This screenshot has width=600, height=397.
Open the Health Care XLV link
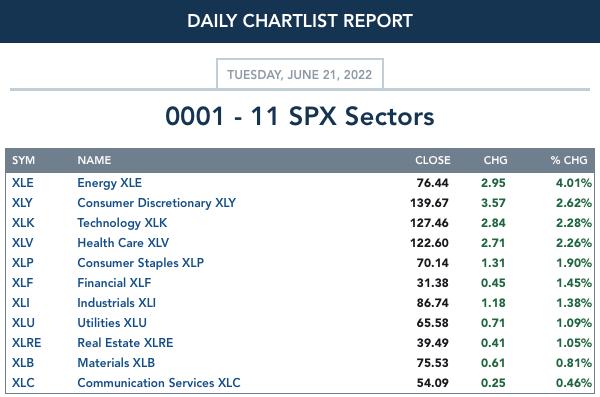click(x=123, y=243)
